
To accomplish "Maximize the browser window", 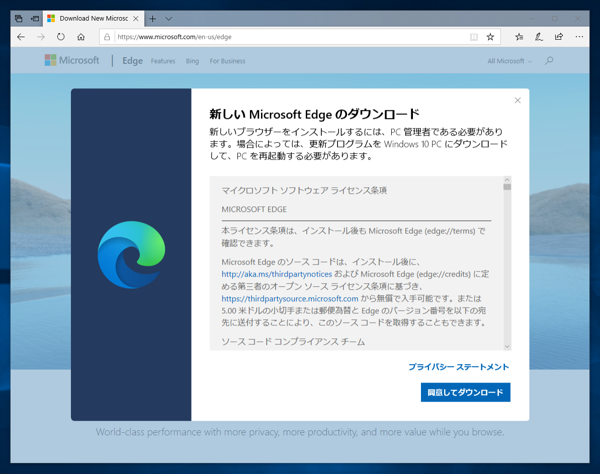I will [x=554, y=18].
